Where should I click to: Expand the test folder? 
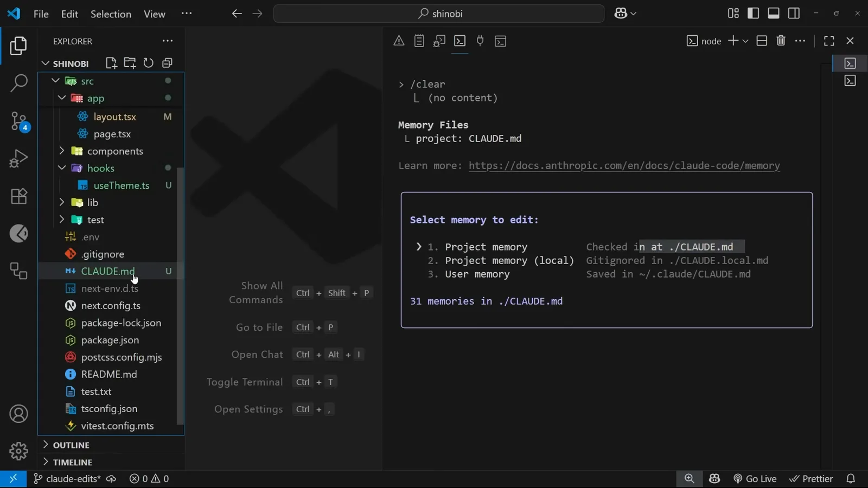click(x=62, y=220)
